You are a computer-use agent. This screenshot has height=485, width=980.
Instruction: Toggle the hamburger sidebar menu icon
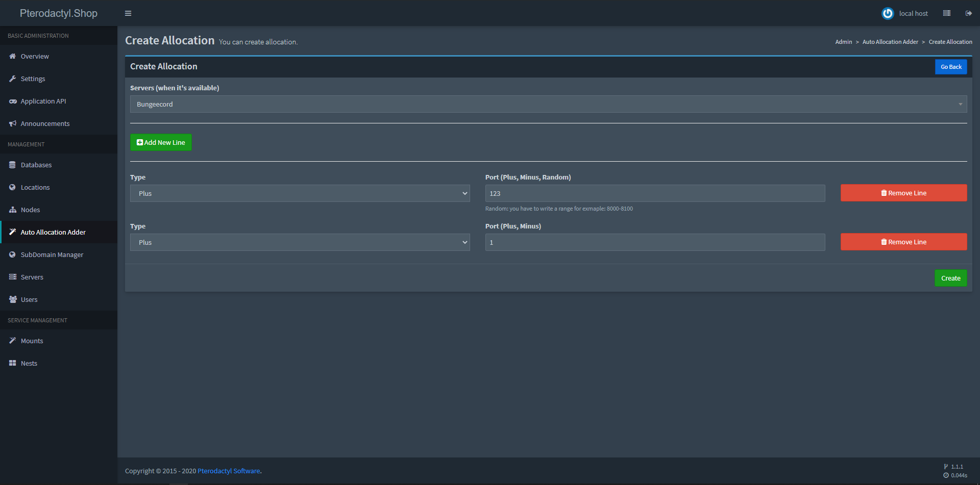128,13
